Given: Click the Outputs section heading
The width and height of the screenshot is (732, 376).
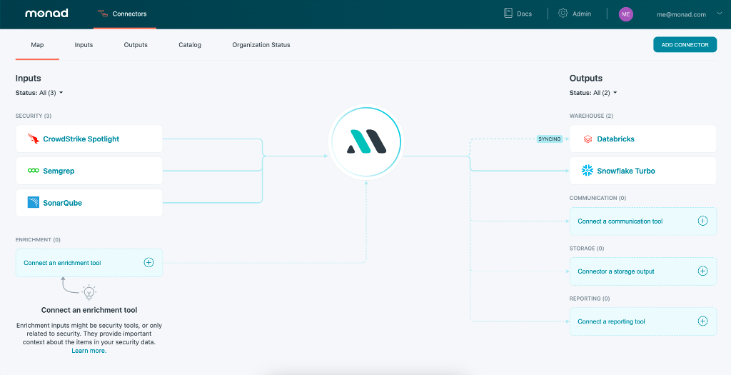Looking at the screenshot, I should [x=586, y=78].
